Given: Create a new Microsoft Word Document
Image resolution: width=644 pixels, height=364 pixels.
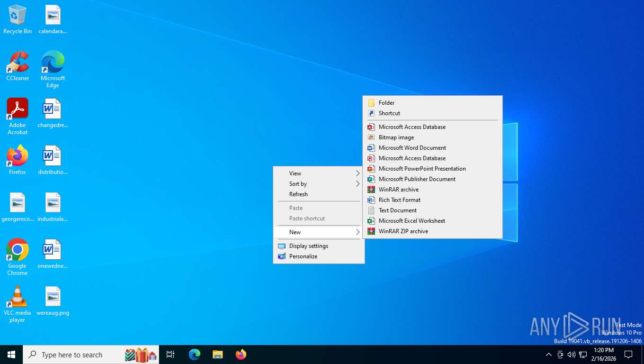Looking at the screenshot, I should click(432, 148).
